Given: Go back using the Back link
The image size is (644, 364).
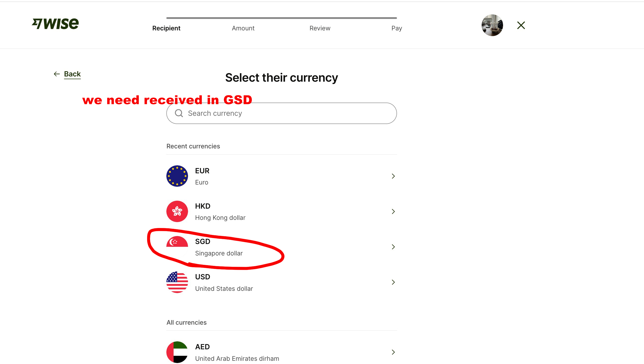Looking at the screenshot, I should click(x=72, y=74).
